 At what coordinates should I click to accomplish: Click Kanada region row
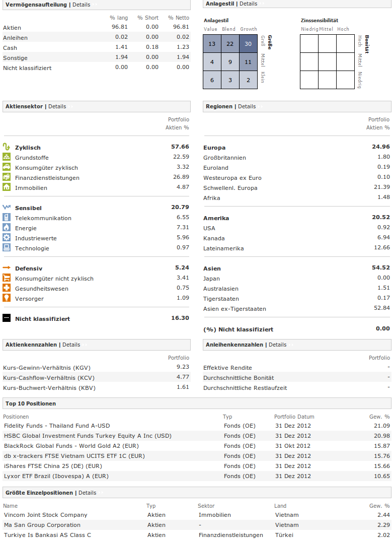point(297,238)
